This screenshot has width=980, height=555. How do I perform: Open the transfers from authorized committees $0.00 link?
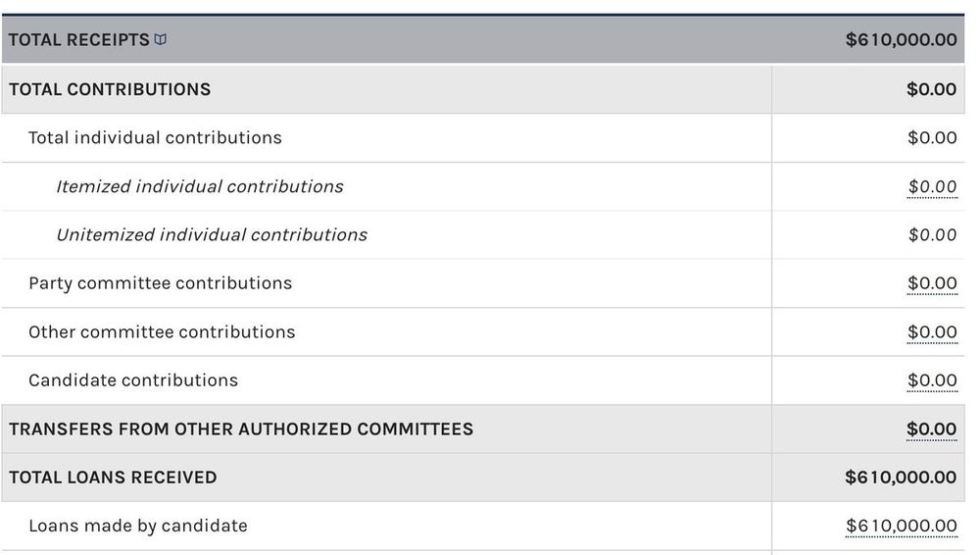coord(931,429)
